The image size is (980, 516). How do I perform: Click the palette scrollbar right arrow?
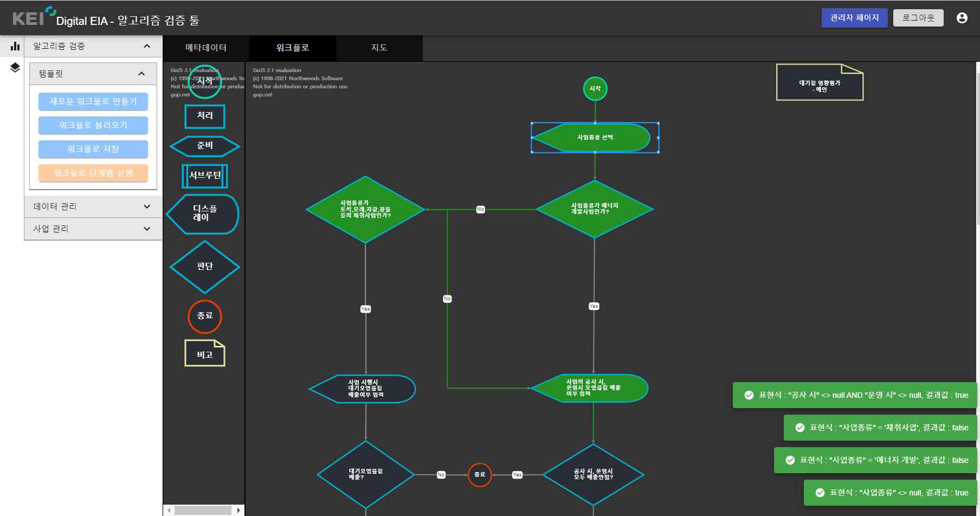point(238,510)
